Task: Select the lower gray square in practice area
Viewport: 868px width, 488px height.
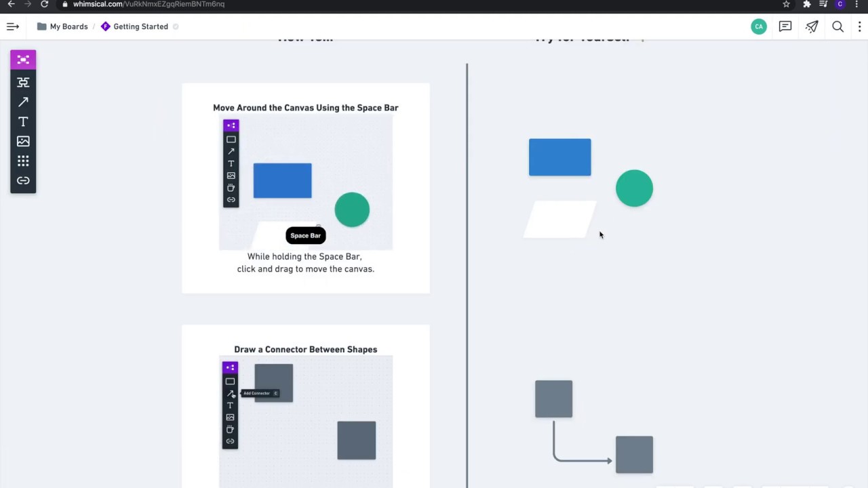Action: click(x=634, y=454)
